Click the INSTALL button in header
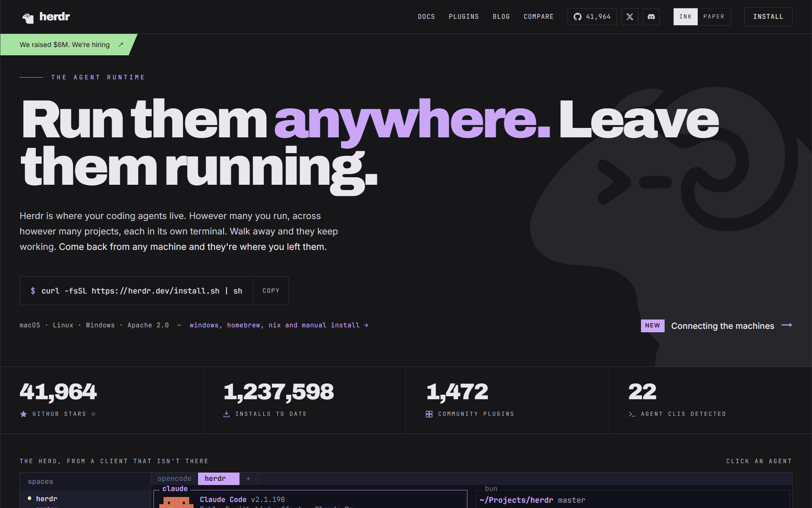 [x=768, y=17]
